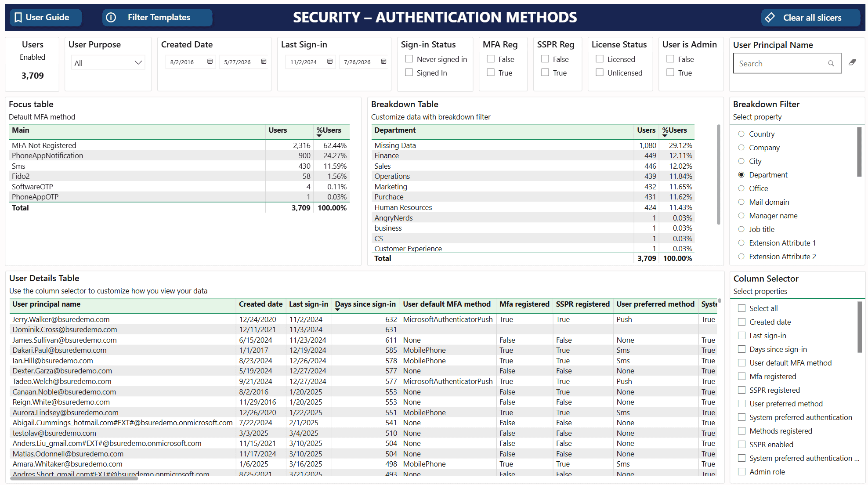The width and height of the screenshot is (868, 485).
Task: Click sort arrow under %Users in Focus table
Action: tap(319, 136)
